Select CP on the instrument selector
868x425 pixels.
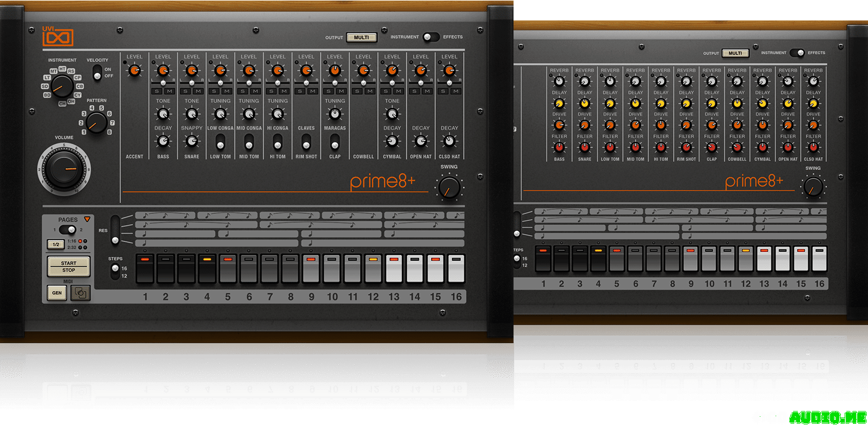pyautogui.click(x=78, y=77)
